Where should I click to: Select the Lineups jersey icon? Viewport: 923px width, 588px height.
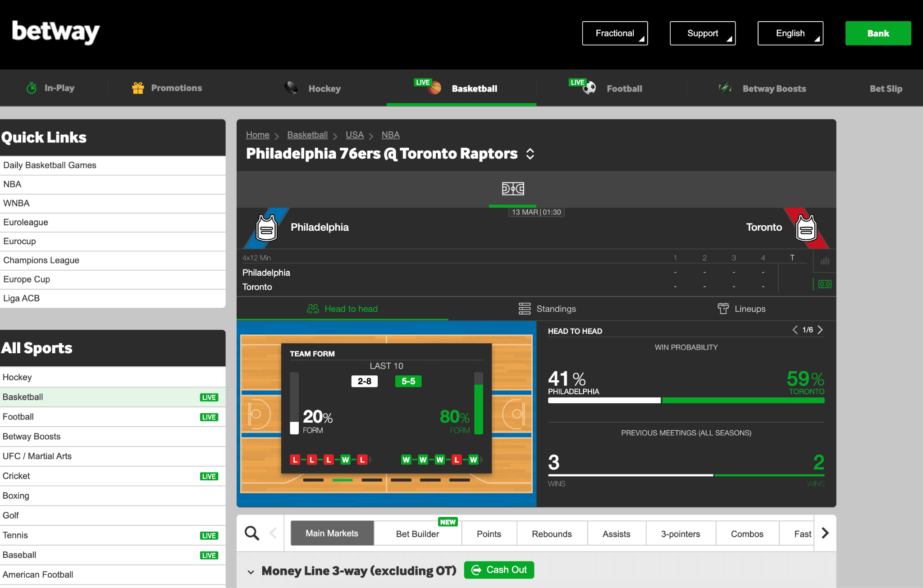point(723,309)
